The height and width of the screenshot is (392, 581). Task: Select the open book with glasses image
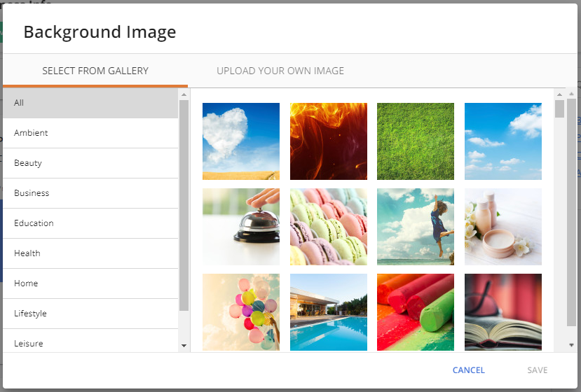click(503, 312)
